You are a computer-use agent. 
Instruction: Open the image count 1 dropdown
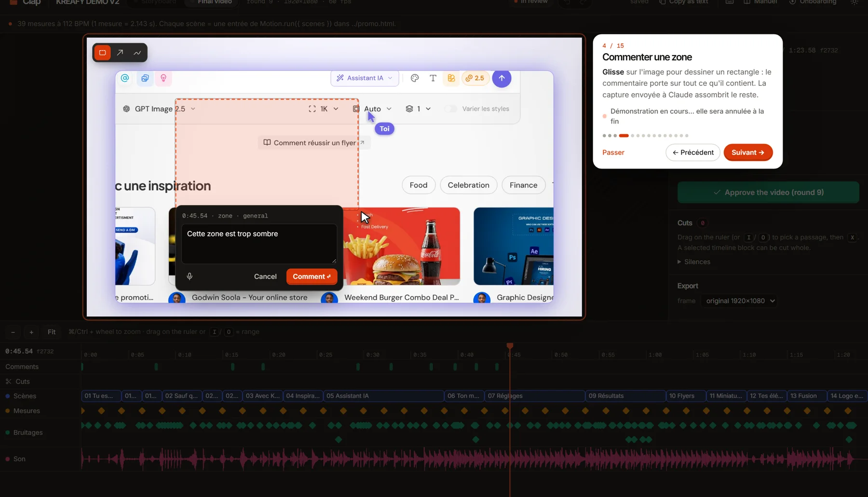click(418, 109)
